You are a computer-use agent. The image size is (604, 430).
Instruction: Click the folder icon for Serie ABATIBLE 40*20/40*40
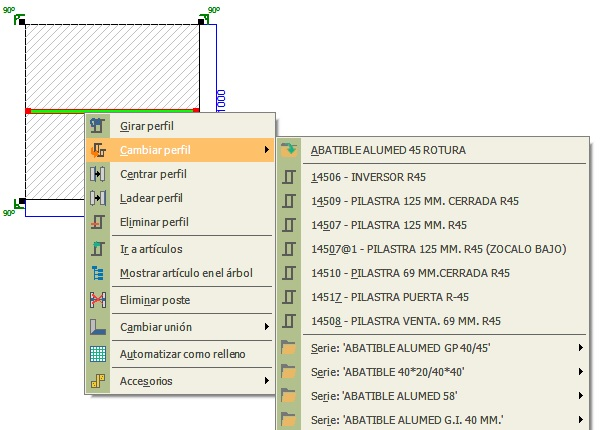point(289,371)
